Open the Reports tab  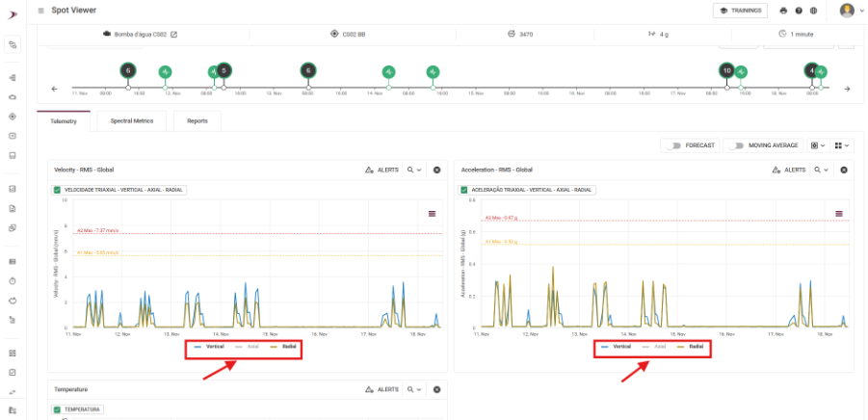pos(197,121)
